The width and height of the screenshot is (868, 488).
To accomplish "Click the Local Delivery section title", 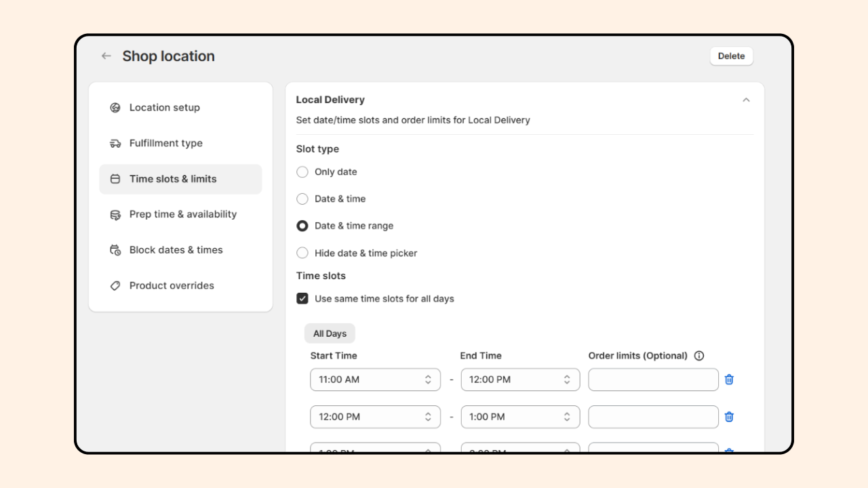I will pos(330,100).
